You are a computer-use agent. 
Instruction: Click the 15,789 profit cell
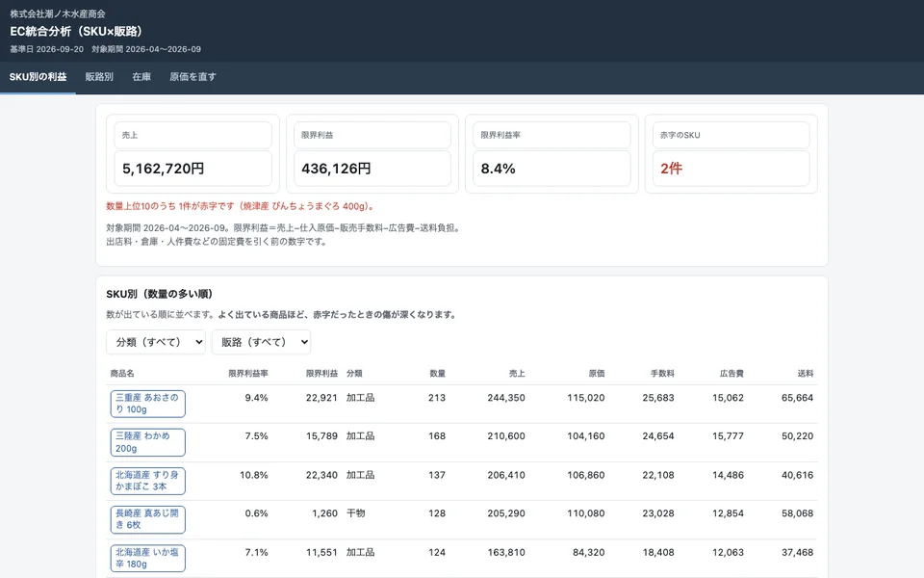pyautogui.click(x=321, y=435)
